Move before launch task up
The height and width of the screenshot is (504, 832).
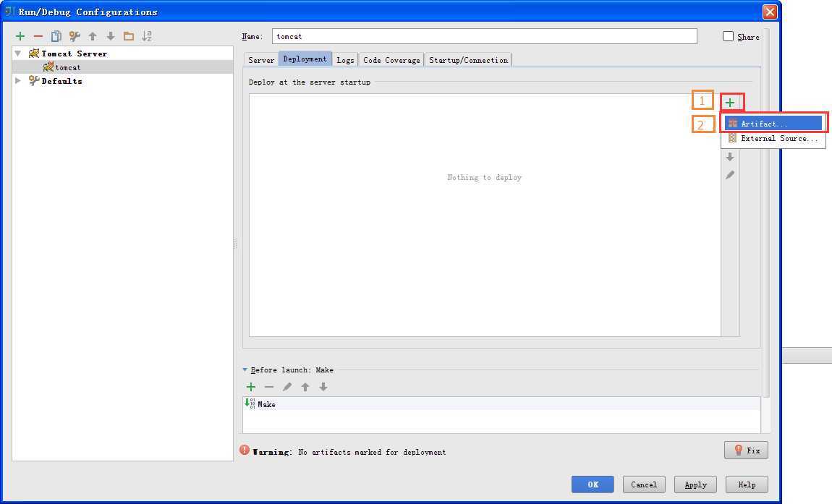click(305, 387)
